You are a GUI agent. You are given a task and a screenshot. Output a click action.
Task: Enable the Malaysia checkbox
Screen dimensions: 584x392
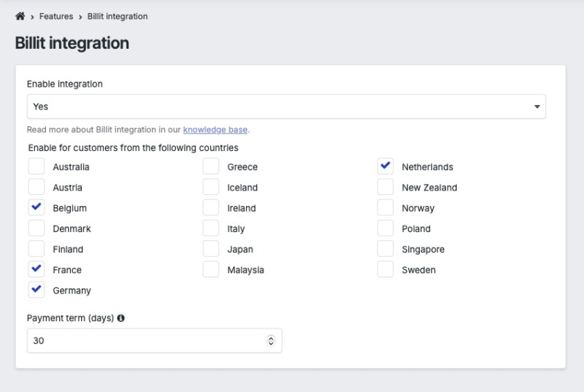[x=211, y=269]
